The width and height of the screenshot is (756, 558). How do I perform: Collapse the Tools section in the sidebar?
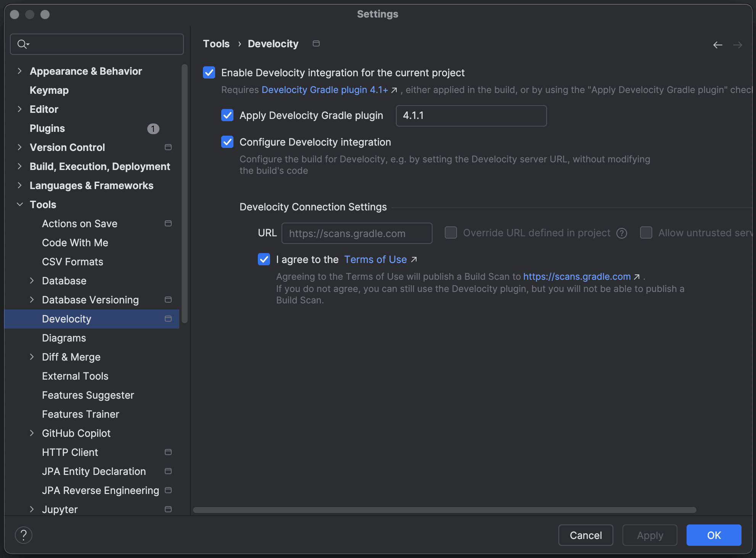pos(20,204)
